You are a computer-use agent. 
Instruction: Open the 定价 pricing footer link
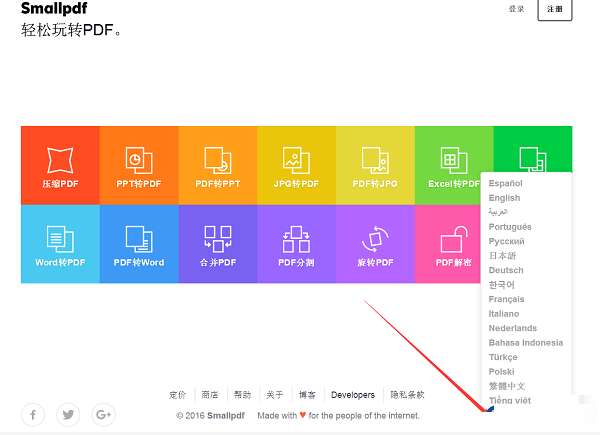point(178,395)
